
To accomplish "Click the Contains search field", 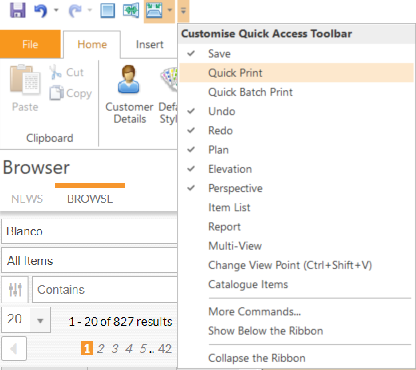I will [105, 289].
